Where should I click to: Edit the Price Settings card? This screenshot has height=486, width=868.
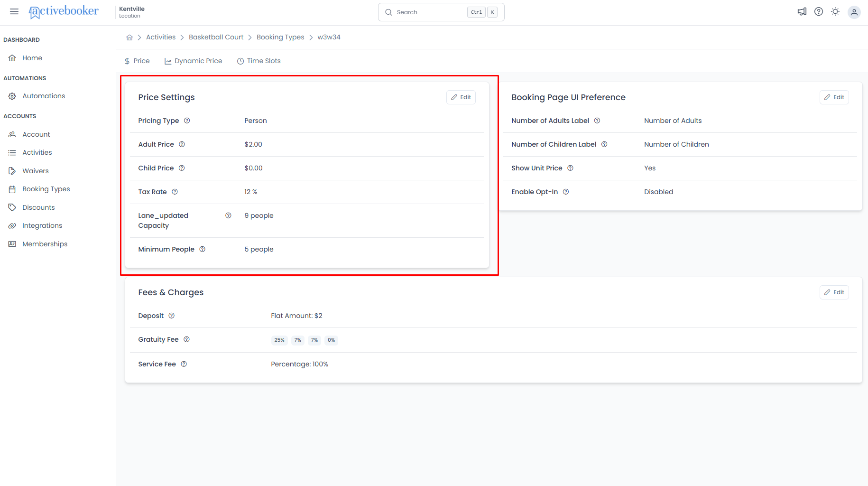point(461,97)
